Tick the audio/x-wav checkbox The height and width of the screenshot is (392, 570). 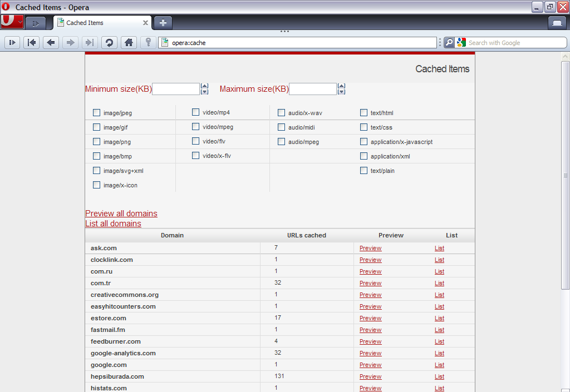pos(281,112)
